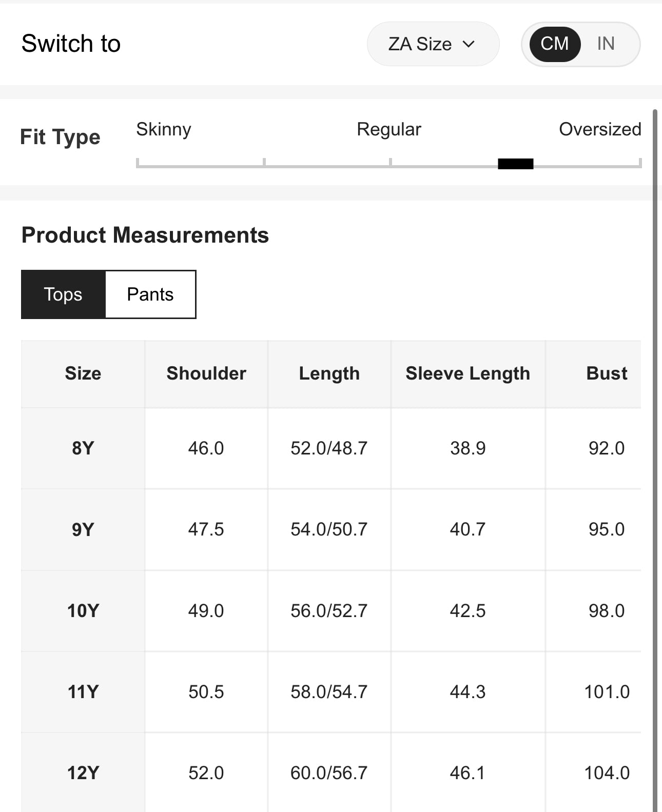Click the Sleeve Length column header

468,373
